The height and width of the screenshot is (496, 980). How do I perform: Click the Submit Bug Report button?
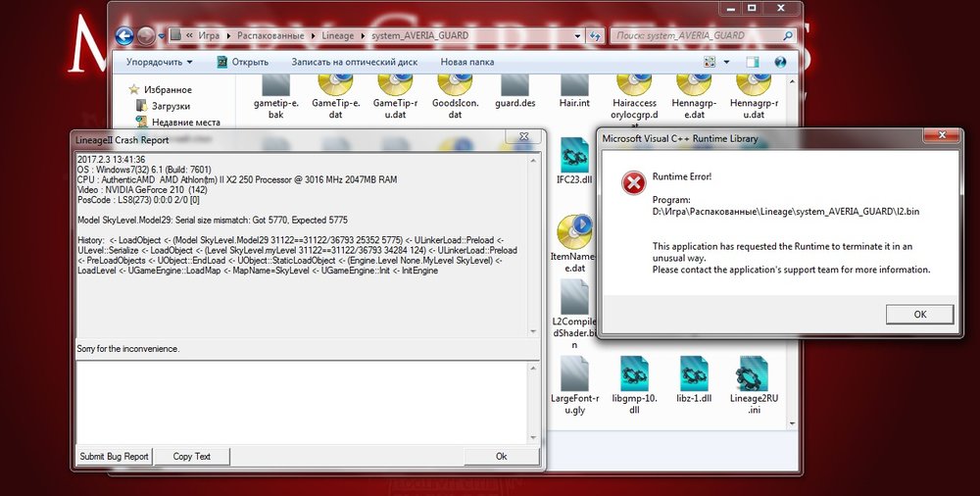tap(115, 456)
